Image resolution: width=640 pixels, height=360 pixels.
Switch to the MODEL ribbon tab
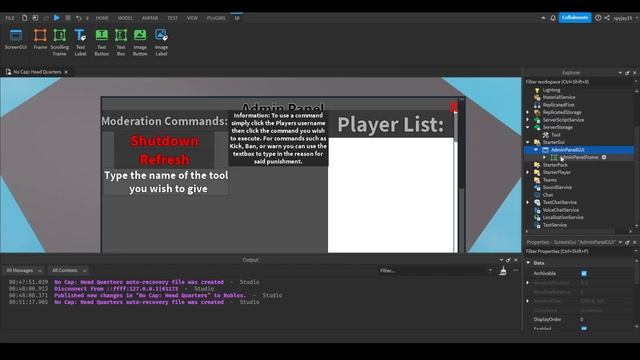(x=125, y=18)
